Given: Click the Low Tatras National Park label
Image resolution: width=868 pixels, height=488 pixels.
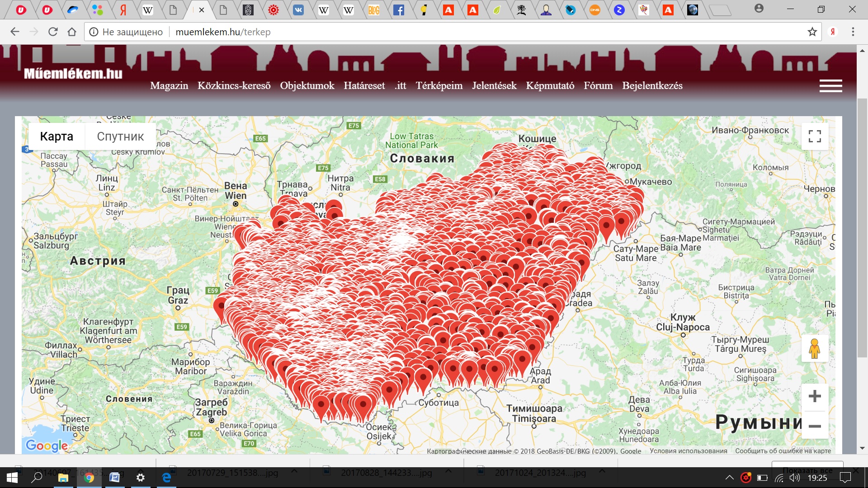Looking at the screenshot, I should [411, 141].
